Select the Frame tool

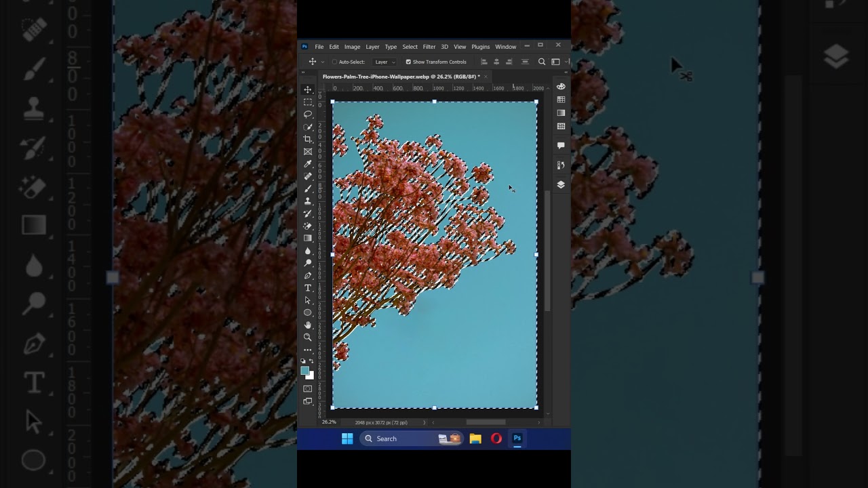tap(308, 151)
